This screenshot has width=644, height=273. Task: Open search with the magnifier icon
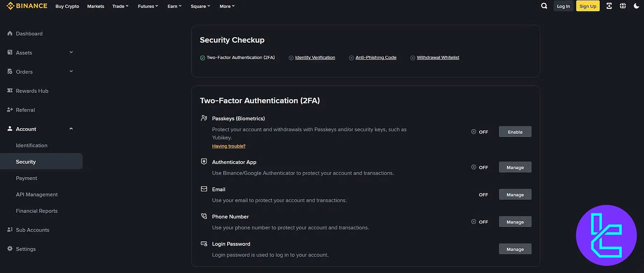coord(544,6)
